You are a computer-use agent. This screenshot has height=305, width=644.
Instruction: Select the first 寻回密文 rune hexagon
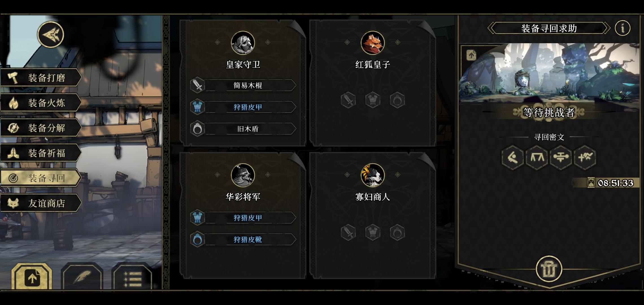512,157
